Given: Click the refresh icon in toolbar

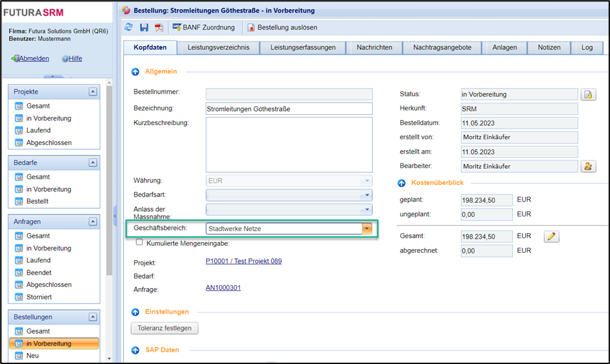Looking at the screenshot, I should tap(129, 28).
